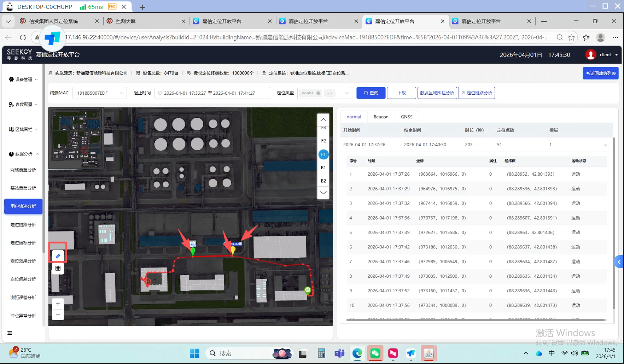
Task: Click the SEEKOY logo
Action: (19, 54)
